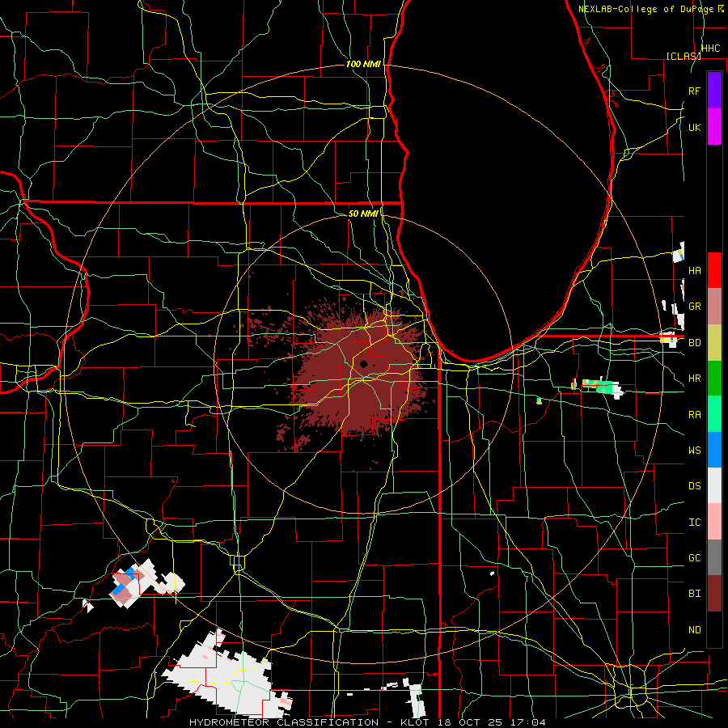
Task: Click the 100 NMI range ring label
Action: [x=363, y=64]
